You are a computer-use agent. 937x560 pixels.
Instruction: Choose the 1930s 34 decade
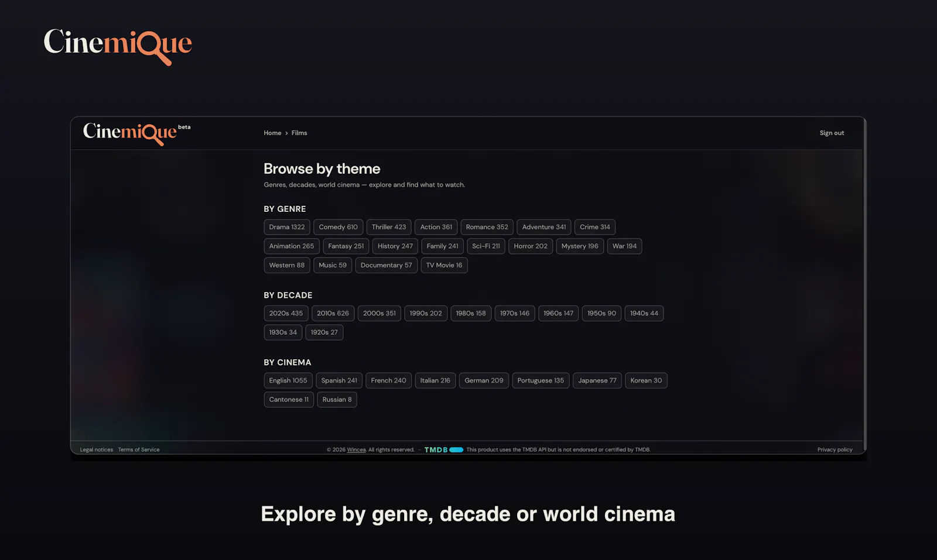[283, 332]
